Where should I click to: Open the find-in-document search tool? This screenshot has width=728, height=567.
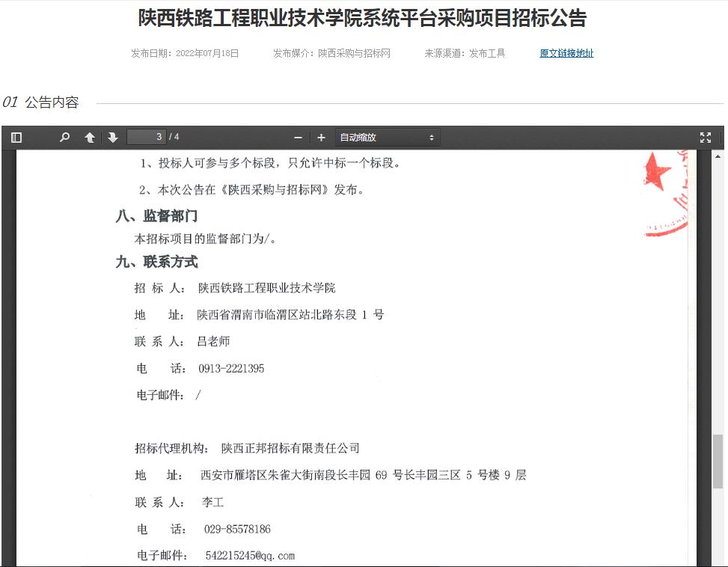tap(65, 138)
